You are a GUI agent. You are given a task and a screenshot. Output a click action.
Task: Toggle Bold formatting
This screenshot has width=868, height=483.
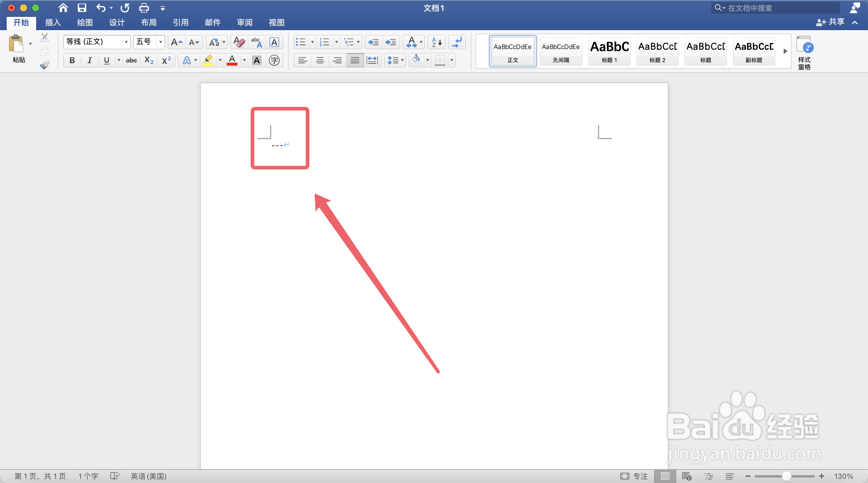tap(72, 60)
